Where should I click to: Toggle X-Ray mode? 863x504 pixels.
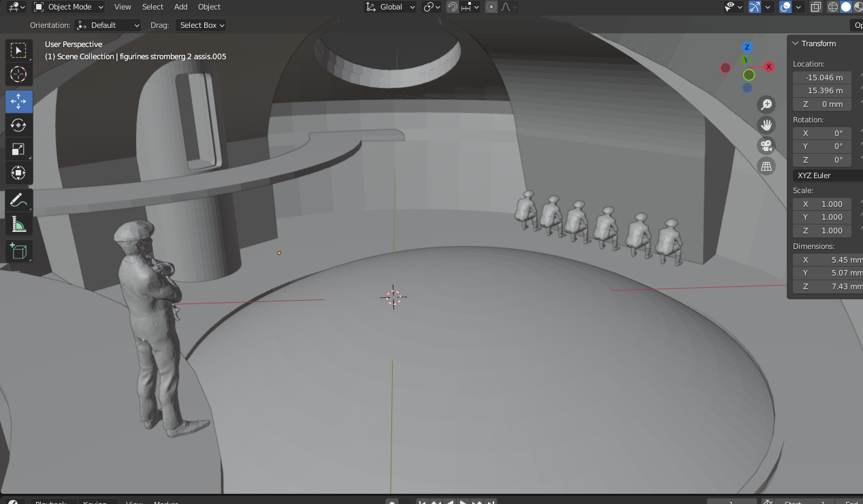tap(815, 7)
